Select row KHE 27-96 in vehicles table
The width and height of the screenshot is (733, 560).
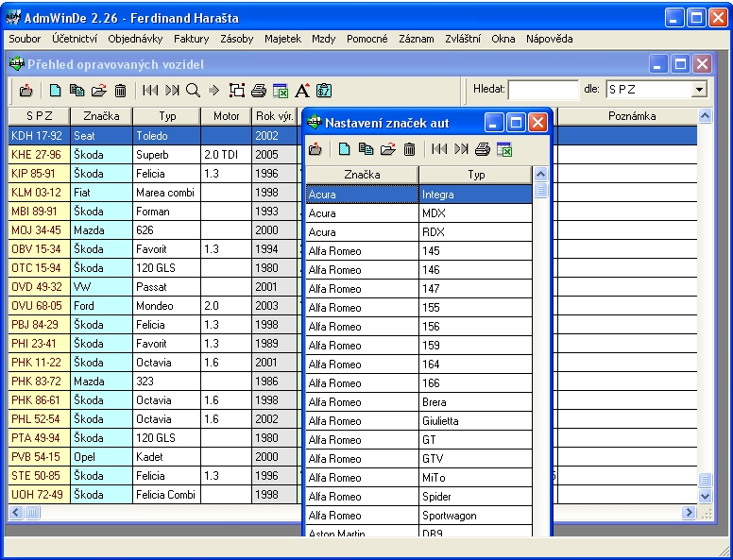[353, 155]
